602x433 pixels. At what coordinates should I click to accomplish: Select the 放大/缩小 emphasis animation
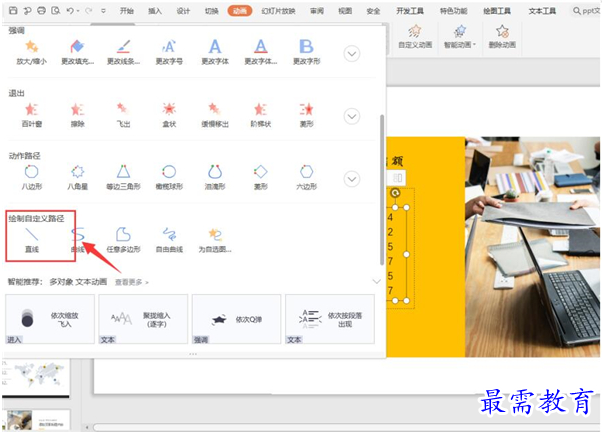pos(31,52)
